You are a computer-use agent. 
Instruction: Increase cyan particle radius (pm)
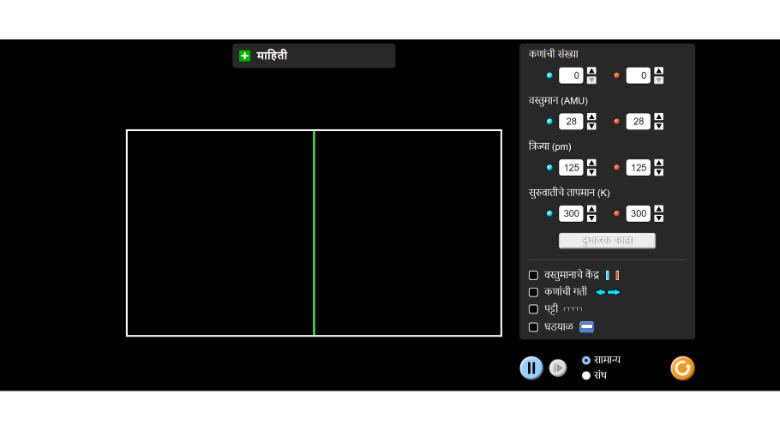(592, 163)
